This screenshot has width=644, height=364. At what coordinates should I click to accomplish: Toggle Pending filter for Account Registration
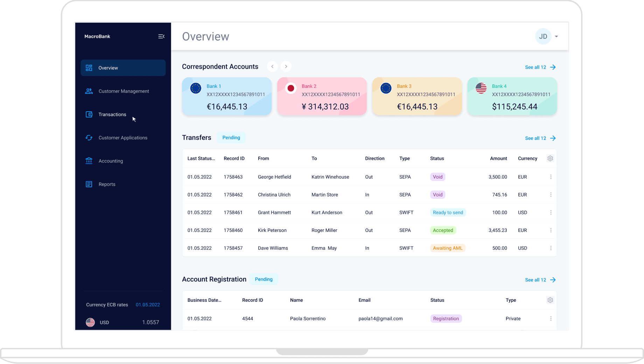pyautogui.click(x=264, y=279)
